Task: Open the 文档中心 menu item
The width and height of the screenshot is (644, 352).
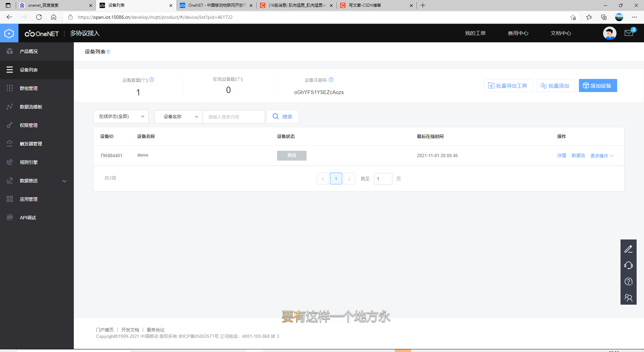Action: 560,33
